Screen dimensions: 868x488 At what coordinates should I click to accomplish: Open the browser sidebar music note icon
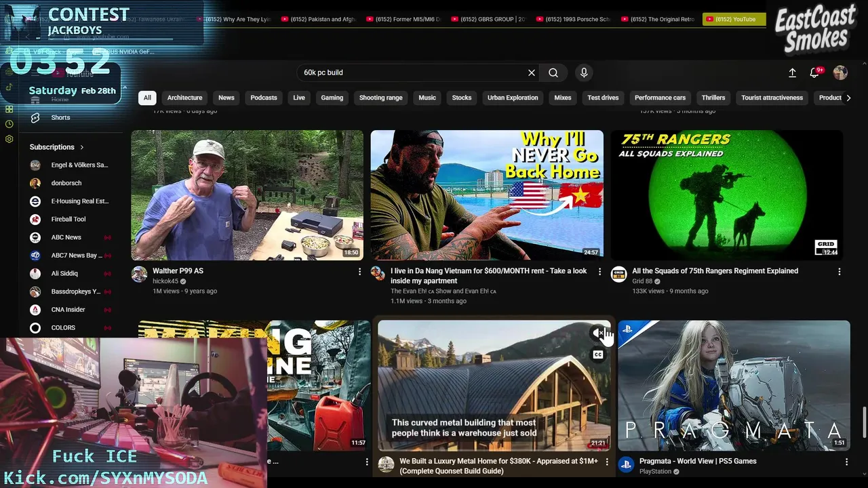[x=9, y=87]
